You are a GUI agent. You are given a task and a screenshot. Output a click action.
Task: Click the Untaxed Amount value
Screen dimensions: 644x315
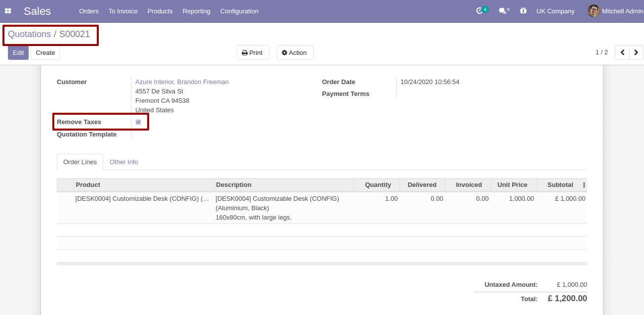tap(572, 285)
